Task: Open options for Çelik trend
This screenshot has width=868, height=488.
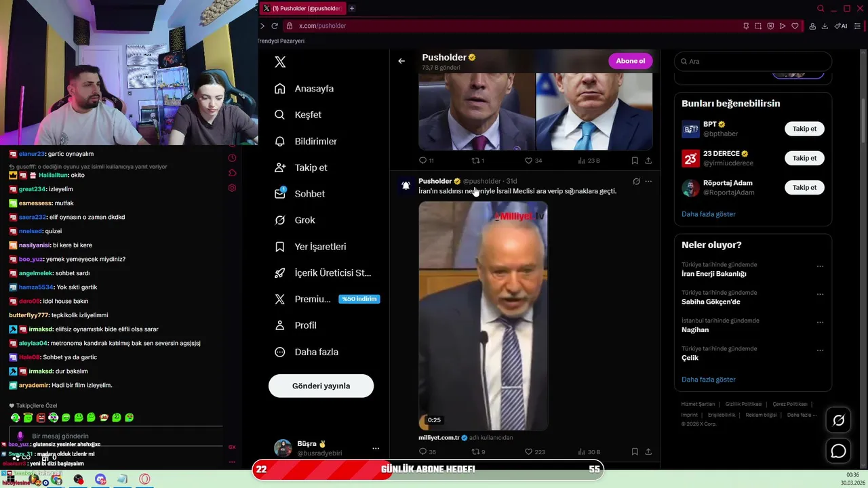Action: (x=820, y=350)
